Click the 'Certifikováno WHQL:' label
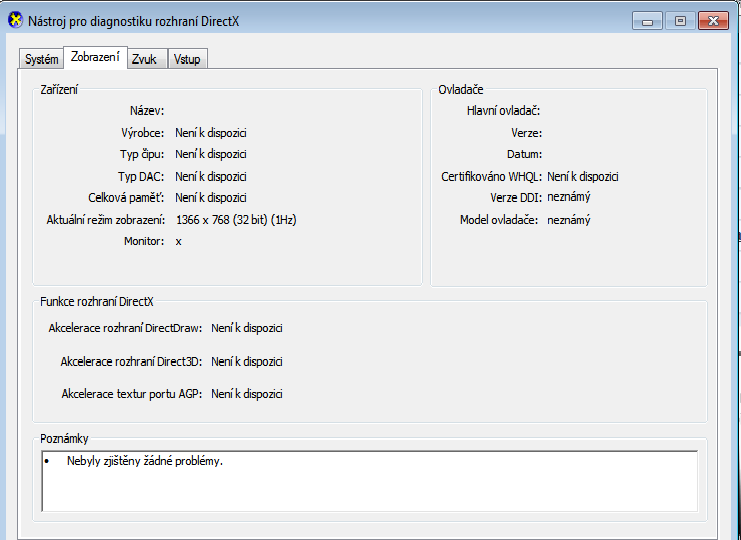 (491, 176)
